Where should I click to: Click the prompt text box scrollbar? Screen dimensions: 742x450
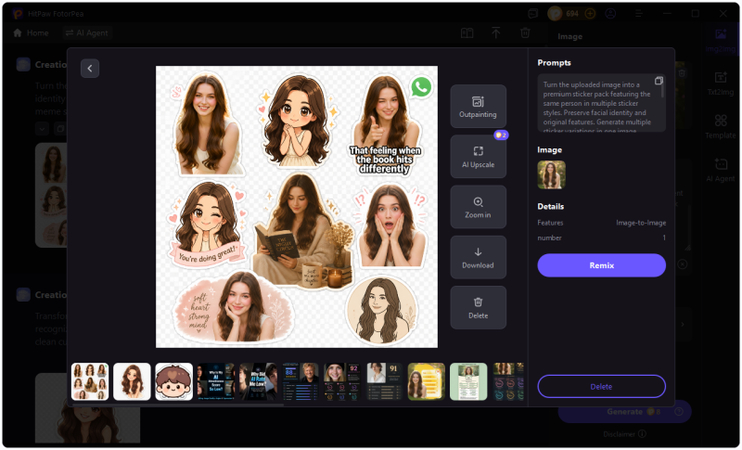click(663, 89)
